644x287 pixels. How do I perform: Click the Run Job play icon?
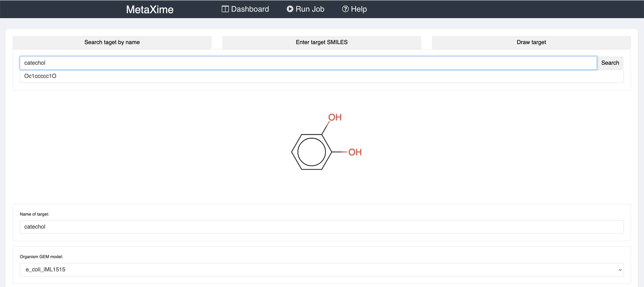pos(290,9)
